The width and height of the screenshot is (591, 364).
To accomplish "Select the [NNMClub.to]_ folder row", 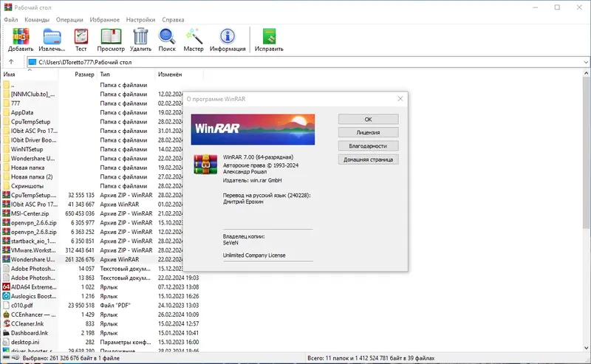I will [92, 95].
